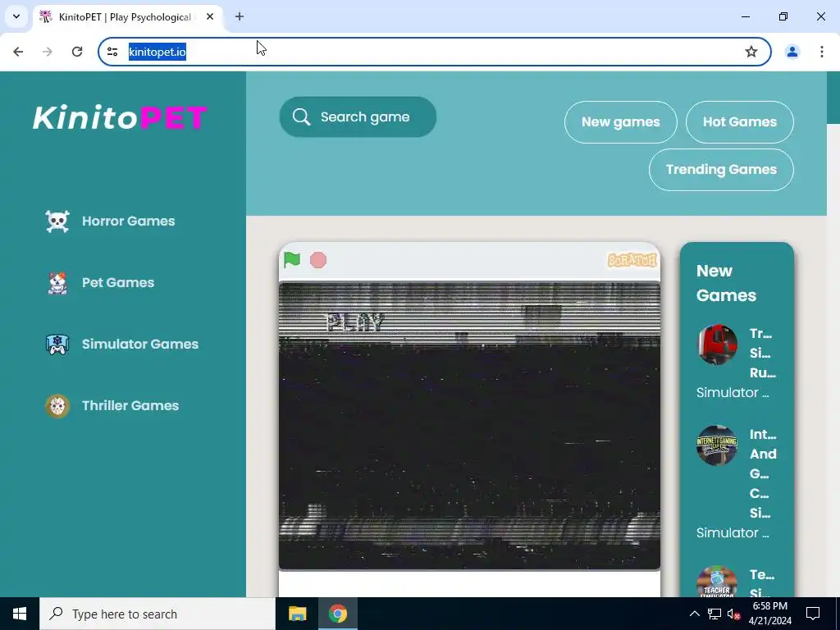This screenshot has width=840, height=630.
Task: Click the mask icon beside Thriller Games
Action: tap(57, 405)
